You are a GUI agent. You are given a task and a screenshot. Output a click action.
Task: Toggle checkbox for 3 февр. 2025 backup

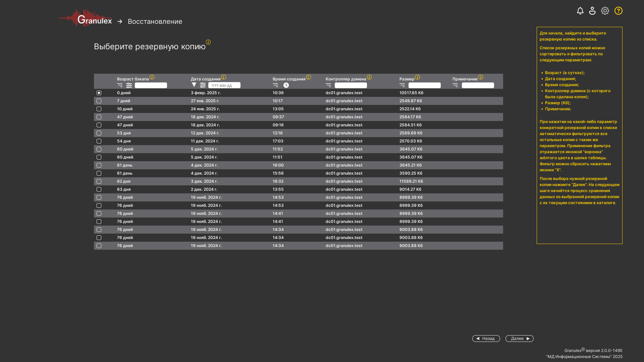(x=99, y=93)
